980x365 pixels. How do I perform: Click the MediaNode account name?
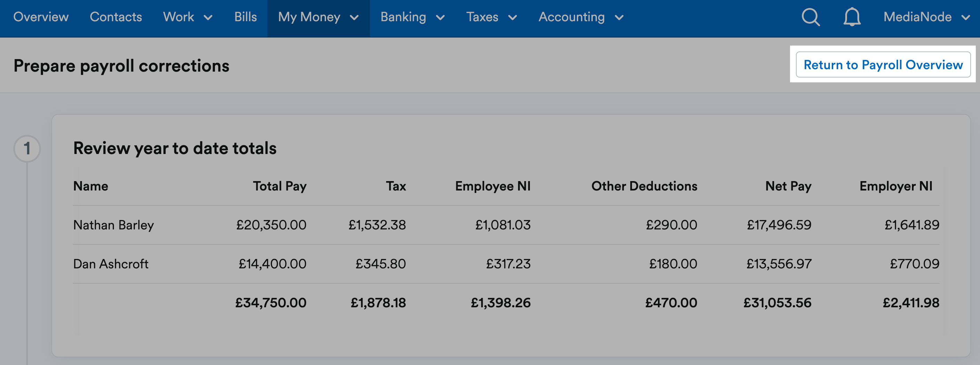click(x=917, y=17)
